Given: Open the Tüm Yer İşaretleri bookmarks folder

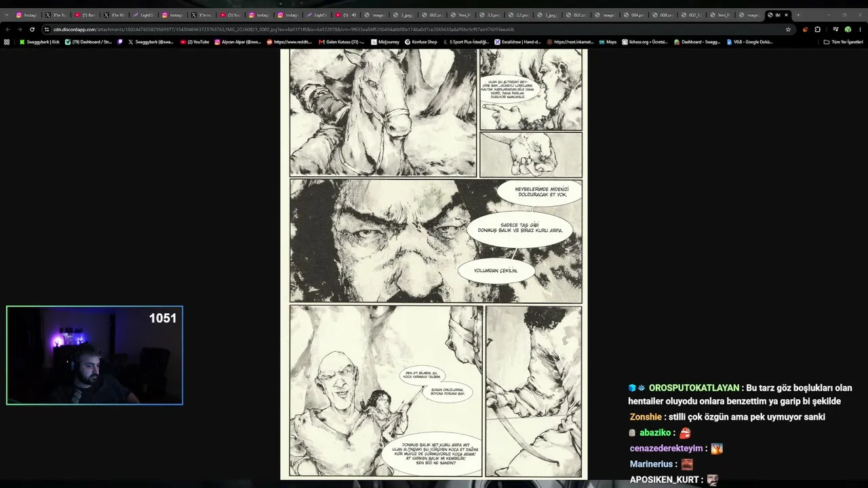Looking at the screenshot, I should tap(843, 42).
